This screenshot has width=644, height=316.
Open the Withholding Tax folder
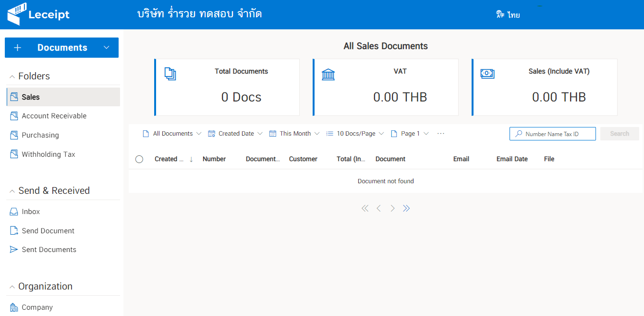(x=48, y=154)
